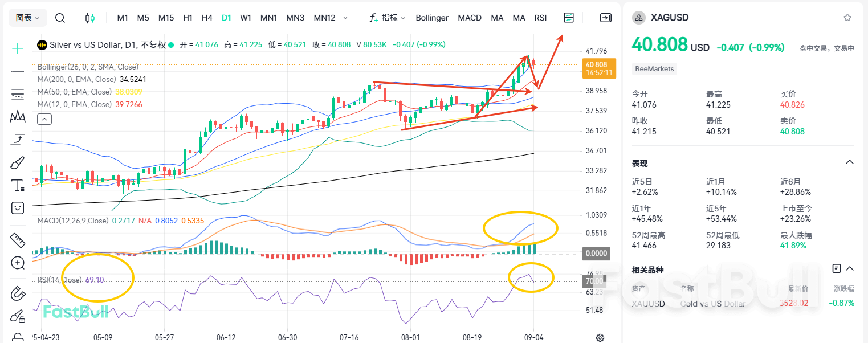Open the multi-chart layout panel

pos(568,18)
